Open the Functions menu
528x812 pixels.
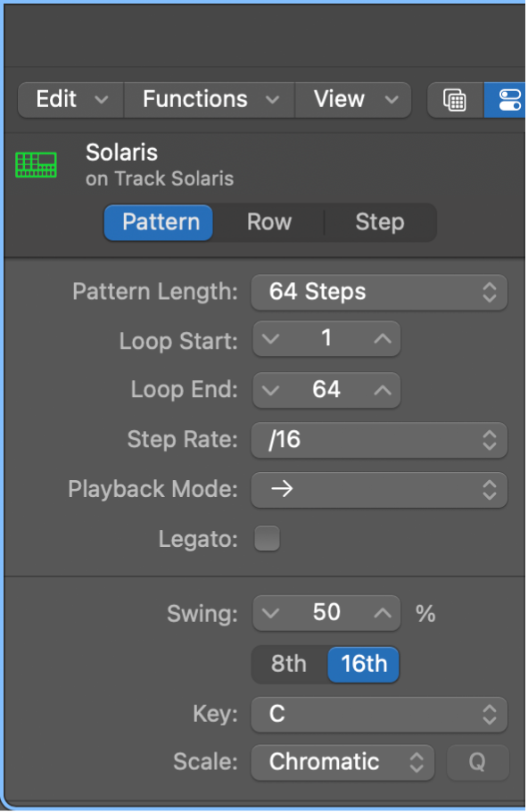(208, 100)
